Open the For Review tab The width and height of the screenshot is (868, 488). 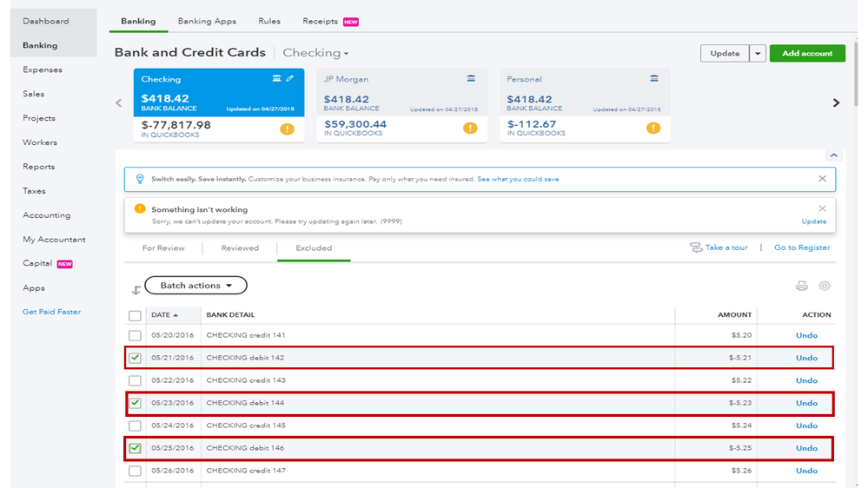tap(163, 248)
